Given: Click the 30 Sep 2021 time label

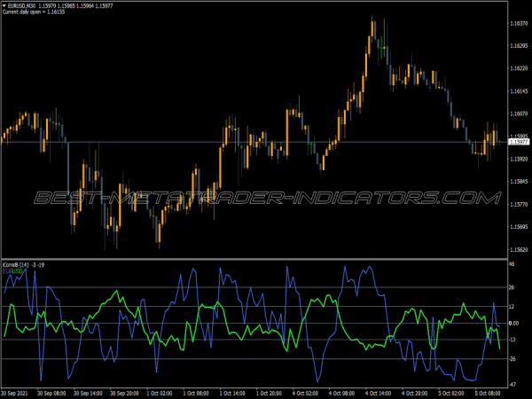Looking at the screenshot, I should coord(14,393).
